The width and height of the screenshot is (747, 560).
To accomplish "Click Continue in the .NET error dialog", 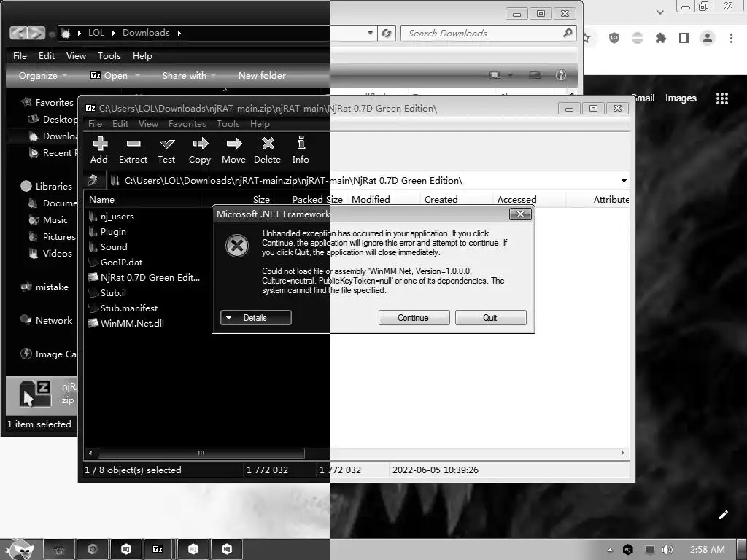I will [414, 318].
